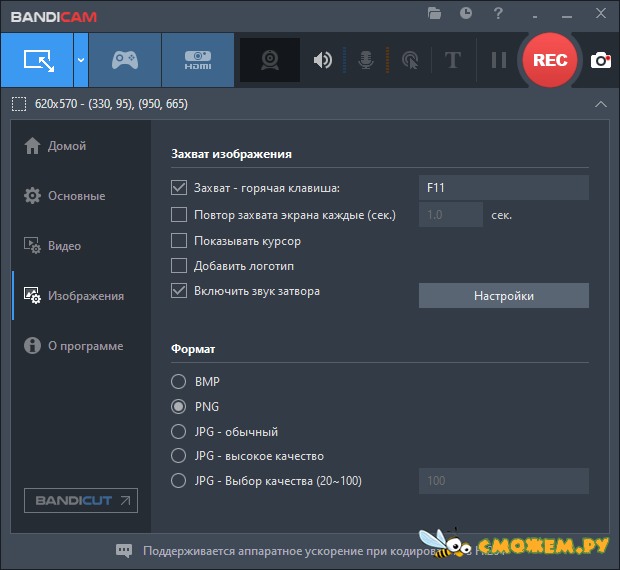Image resolution: width=620 pixels, height=570 pixels.
Task: Minimize the Bandicam window
Action: (x=567, y=16)
